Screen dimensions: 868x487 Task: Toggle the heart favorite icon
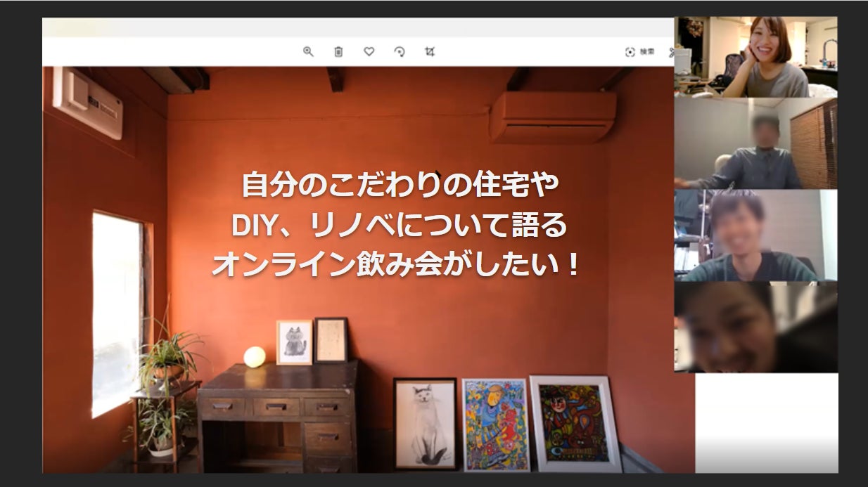tap(369, 52)
